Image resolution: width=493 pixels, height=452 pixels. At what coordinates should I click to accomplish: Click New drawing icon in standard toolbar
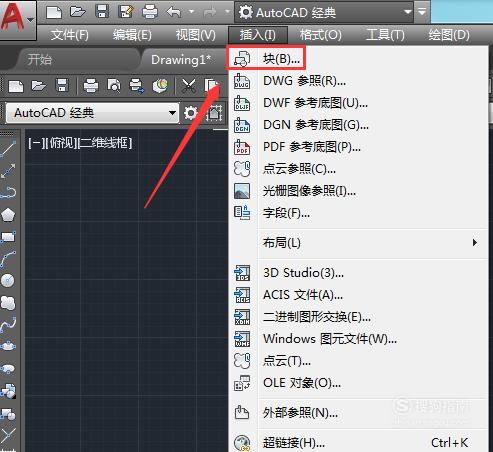(16, 86)
